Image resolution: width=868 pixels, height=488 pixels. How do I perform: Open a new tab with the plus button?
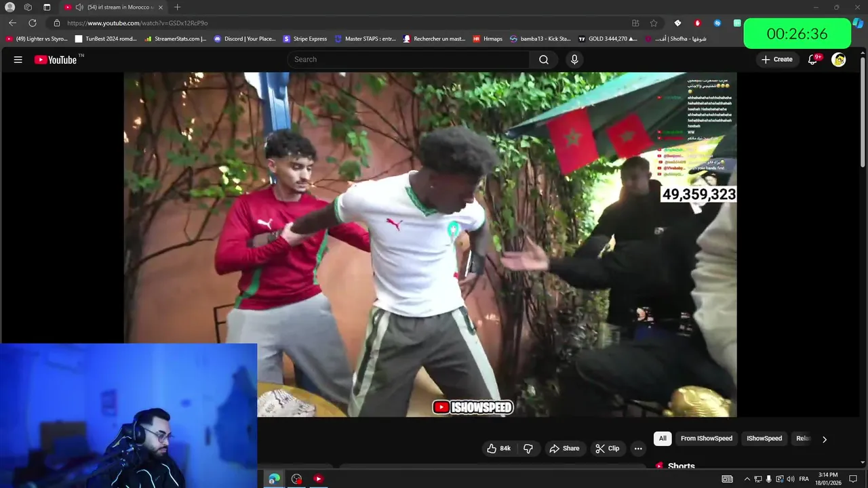[177, 7]
